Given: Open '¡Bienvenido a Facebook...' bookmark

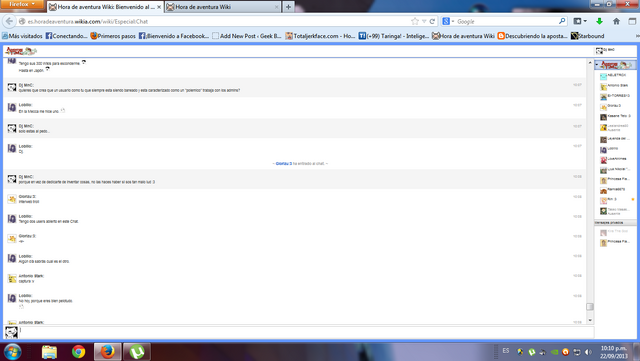Looking at the screenshot, I should point(174,36).
